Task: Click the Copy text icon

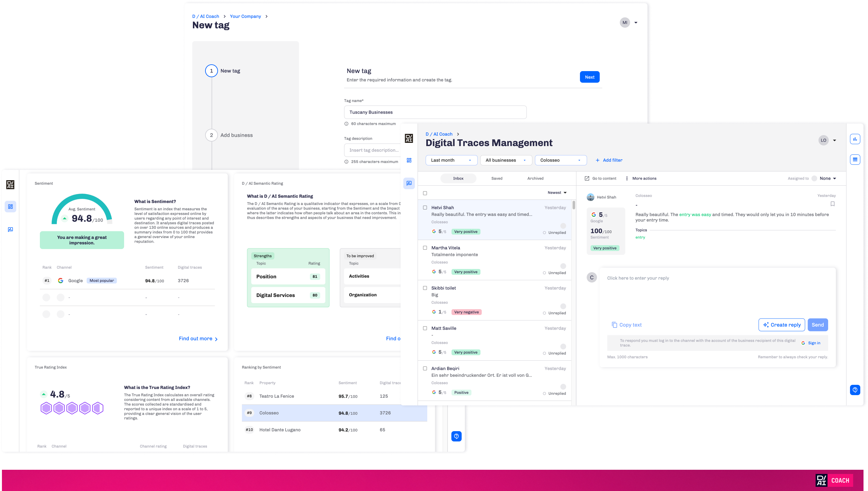Action: pyautogui.click(x=614, y=325)
